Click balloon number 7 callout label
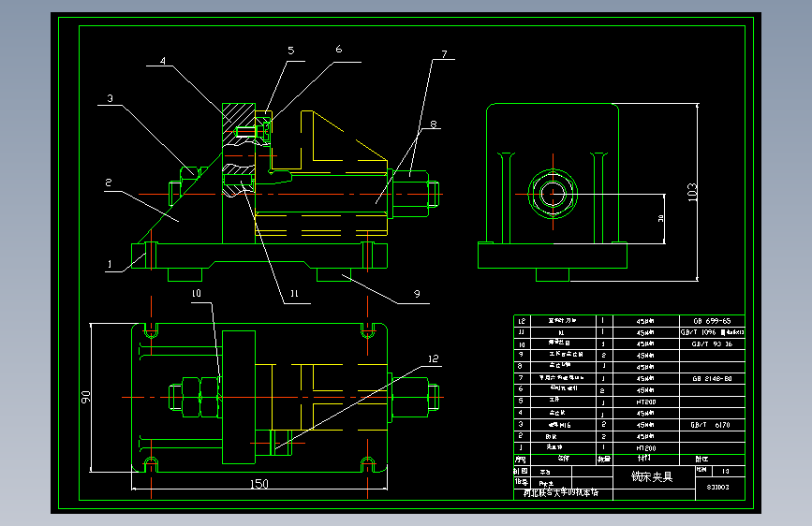Screen dimensions: 812x526 tap(444, 54)
